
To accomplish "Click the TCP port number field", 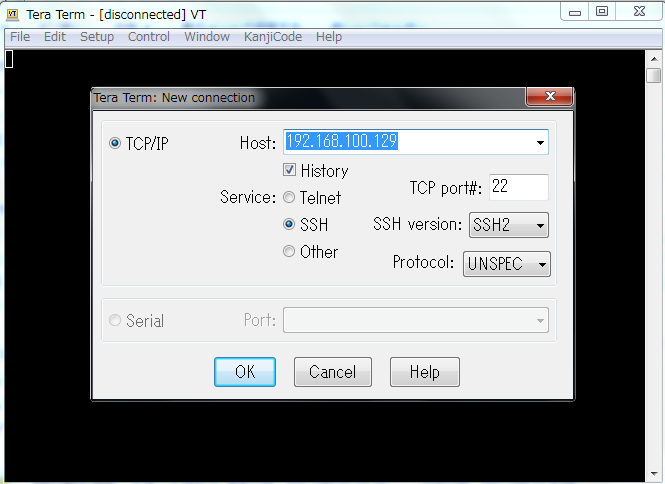I will point(519,187).
